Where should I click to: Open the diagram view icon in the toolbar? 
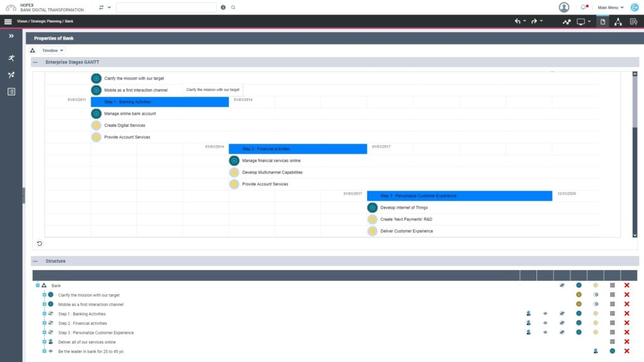(x=567, y=21)
